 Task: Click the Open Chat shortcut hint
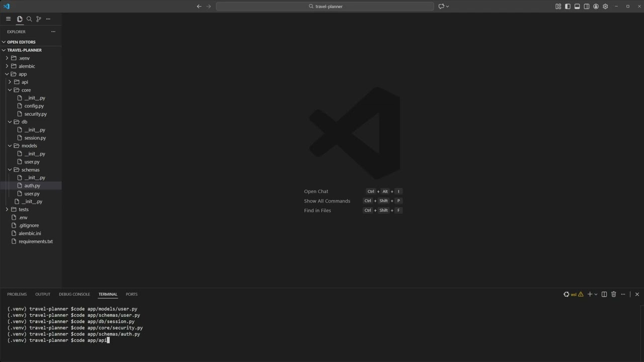316,192
